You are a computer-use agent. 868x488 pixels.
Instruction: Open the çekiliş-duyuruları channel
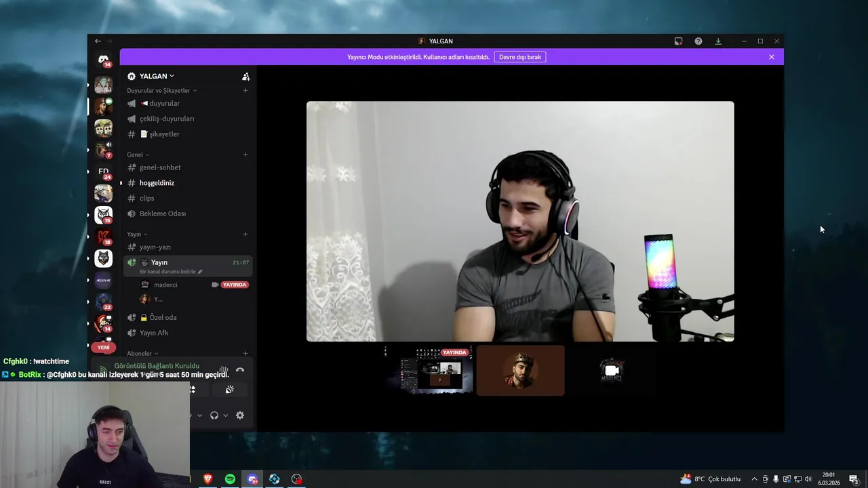(x=188, y=119)
